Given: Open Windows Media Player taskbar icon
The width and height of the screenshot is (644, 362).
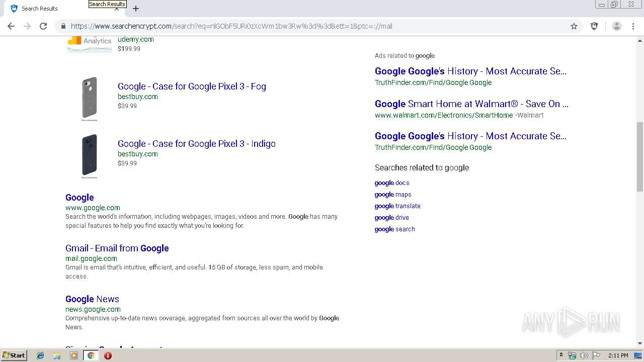Looking at the screenshot, I should point(74,355).
